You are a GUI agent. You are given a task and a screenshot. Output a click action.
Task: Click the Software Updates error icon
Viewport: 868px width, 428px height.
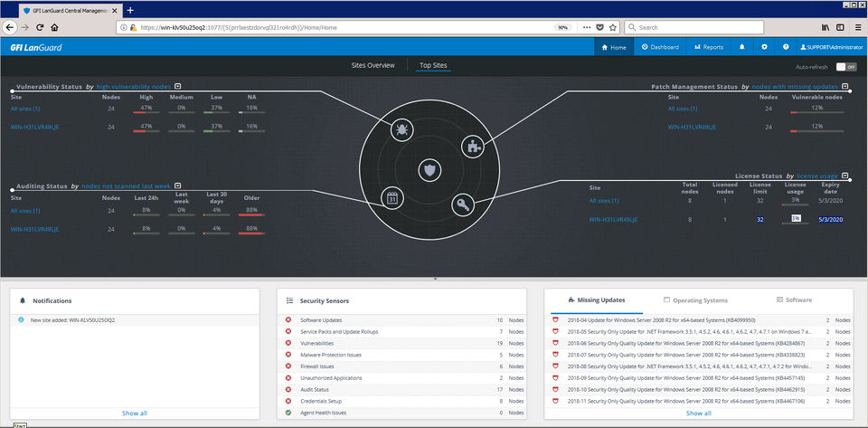(288, 320)
